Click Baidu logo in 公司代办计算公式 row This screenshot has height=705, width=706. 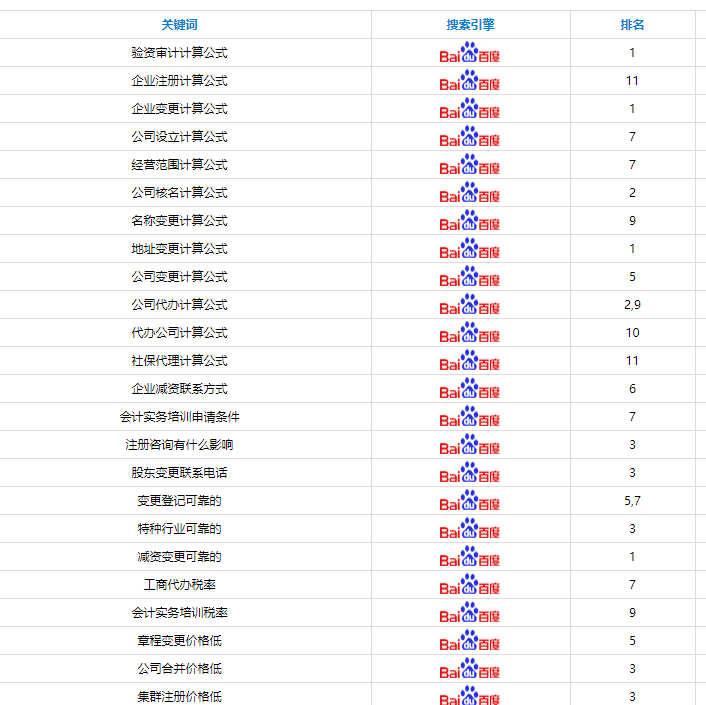470,304
